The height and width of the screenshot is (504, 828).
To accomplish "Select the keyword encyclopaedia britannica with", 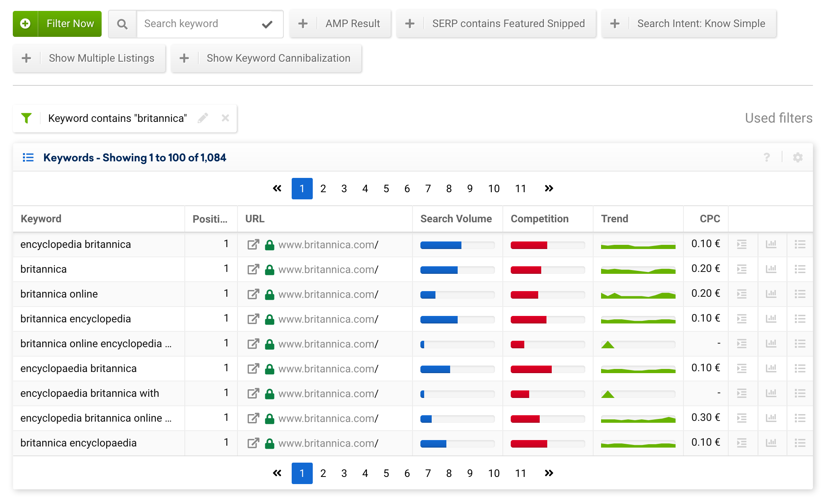I will pos(90,393).
